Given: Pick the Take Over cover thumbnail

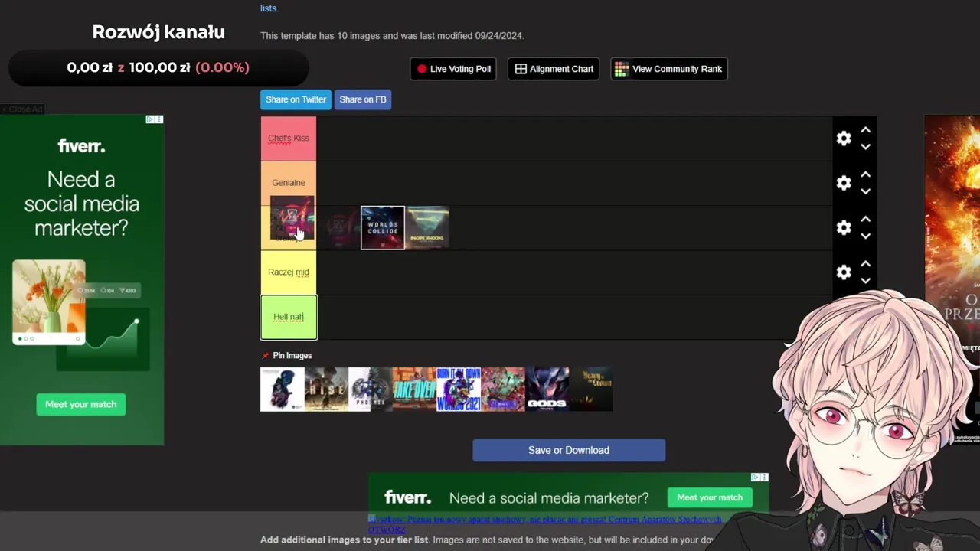Looking at the screenshot, I should [x=414, y=390].
